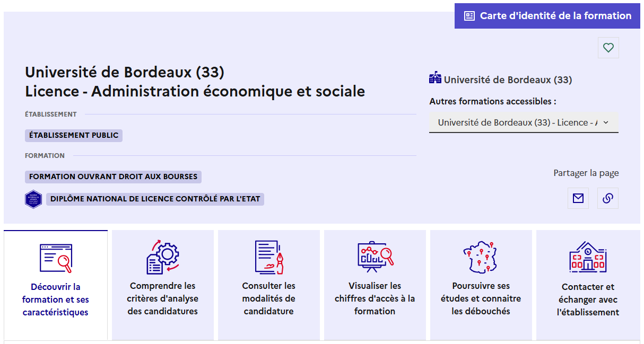Open Comprendre les critères d'analyse tab

(162, 298)
